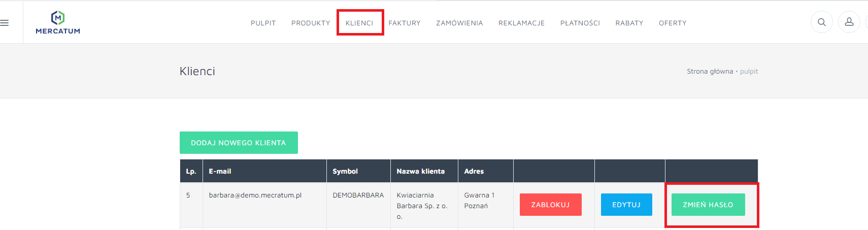Click the barbara@demo.mecratum.pl email cell
Viewport: 868px width, 230px height.
click(x=255, y=195)
